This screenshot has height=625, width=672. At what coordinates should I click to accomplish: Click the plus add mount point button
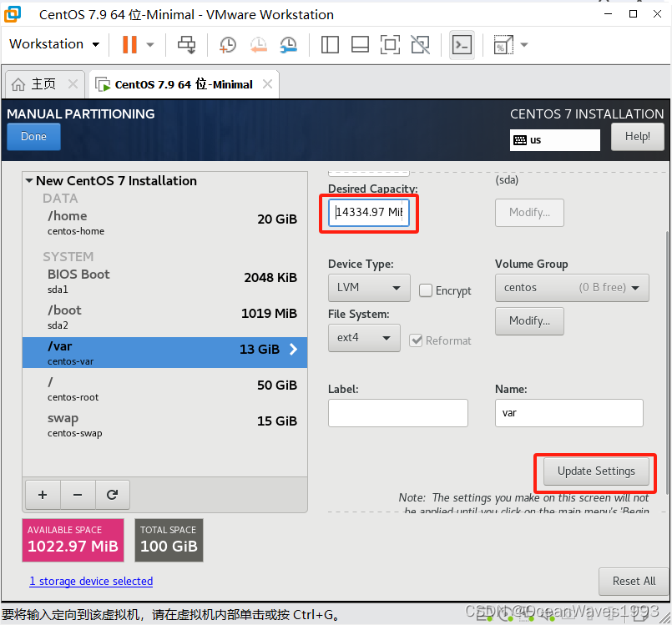pos(43,495)
